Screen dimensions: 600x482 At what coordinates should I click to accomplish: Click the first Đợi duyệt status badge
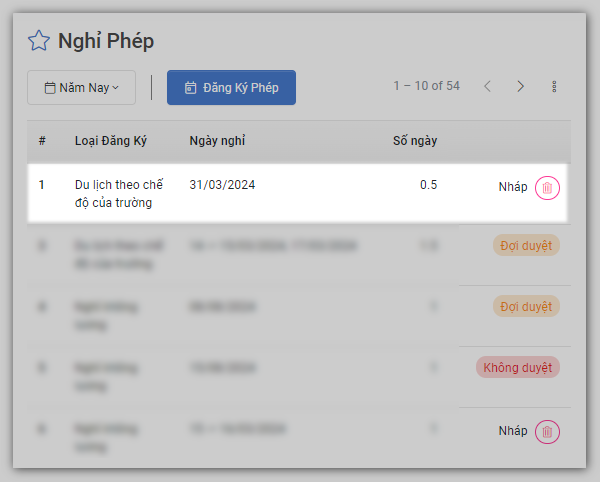[x=525, y=245]
